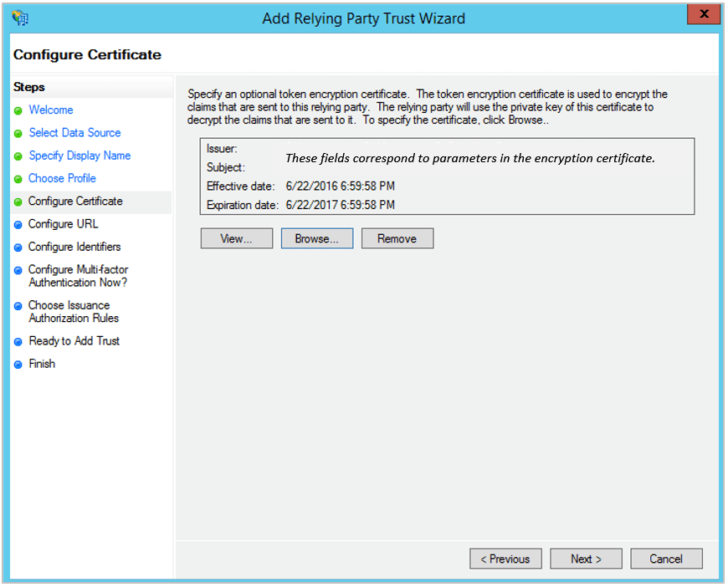
Task: Click the green icon beside Specify Display Name
Action: pyautogui.click(x=20, y=156)
